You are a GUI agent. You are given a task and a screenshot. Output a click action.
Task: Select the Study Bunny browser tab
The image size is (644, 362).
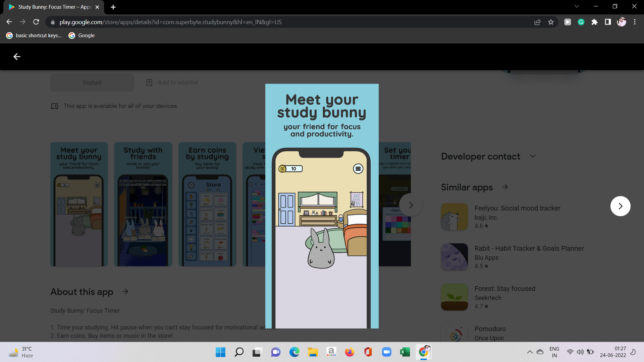54,7
